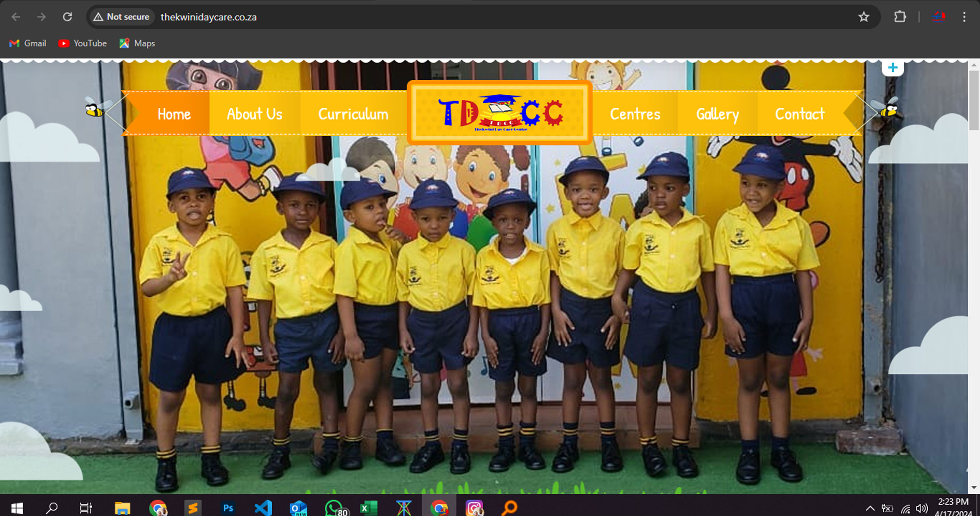980x516 pixels.
Task: Open the Chrome three-dot menu
Action: [x=964, y=17]
